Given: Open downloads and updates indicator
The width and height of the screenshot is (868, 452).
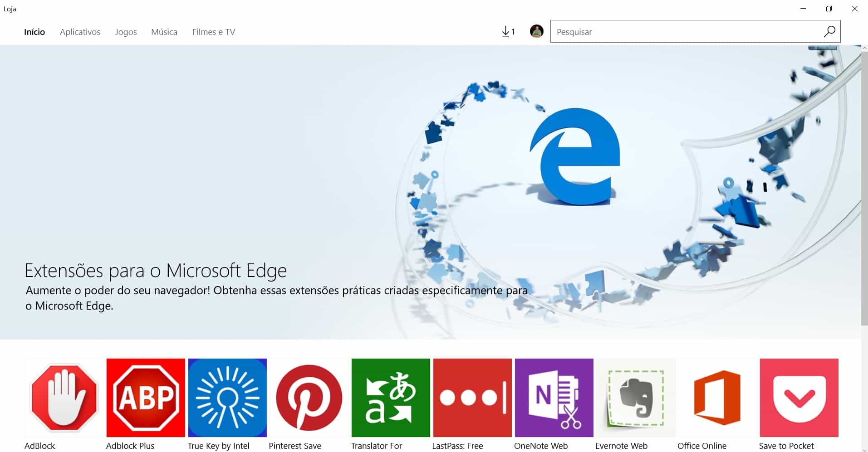Looking at the screenshot, I should coord(508,32).
